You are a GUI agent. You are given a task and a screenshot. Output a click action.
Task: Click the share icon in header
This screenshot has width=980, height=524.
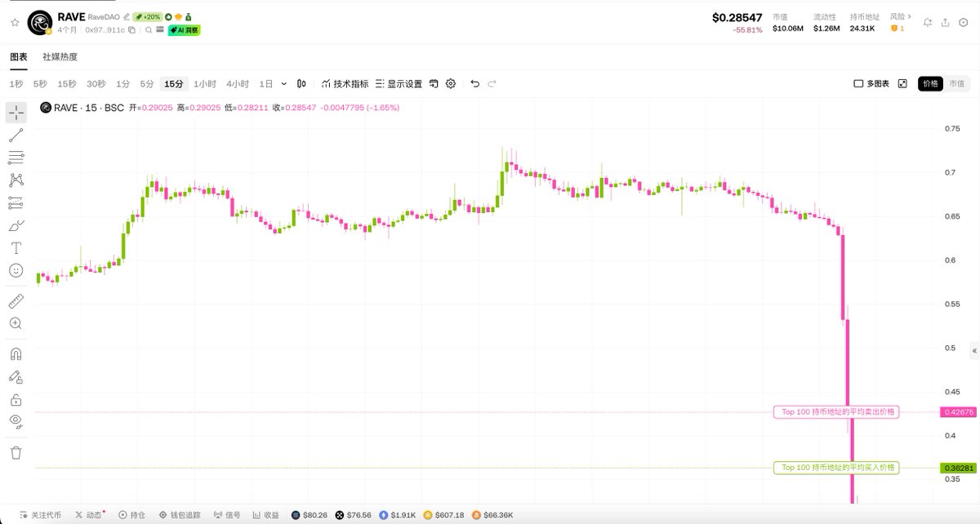point(944,23)
